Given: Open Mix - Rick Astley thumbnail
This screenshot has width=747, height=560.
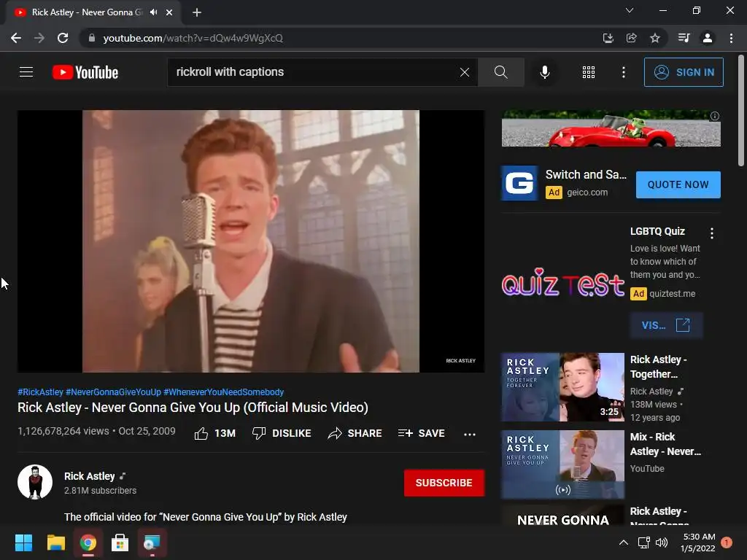Looking at the screenshot, I should pos(562,464).
